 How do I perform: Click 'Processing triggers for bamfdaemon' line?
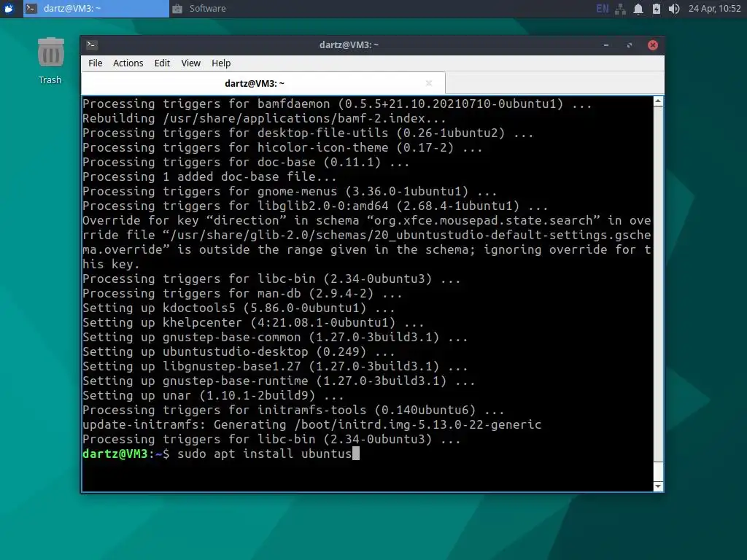pyautogui.click(x=337, y=104)
